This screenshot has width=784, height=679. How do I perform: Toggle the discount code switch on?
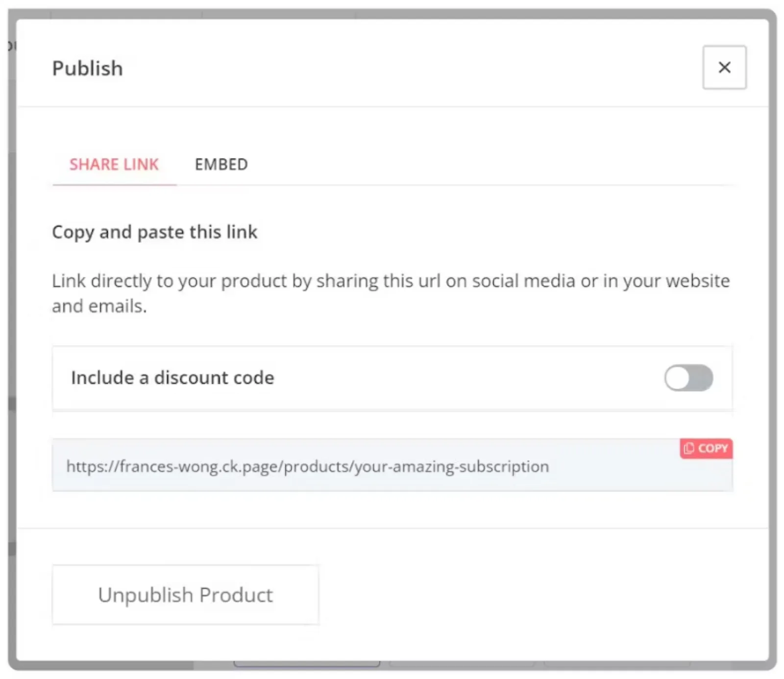[688, 378]
